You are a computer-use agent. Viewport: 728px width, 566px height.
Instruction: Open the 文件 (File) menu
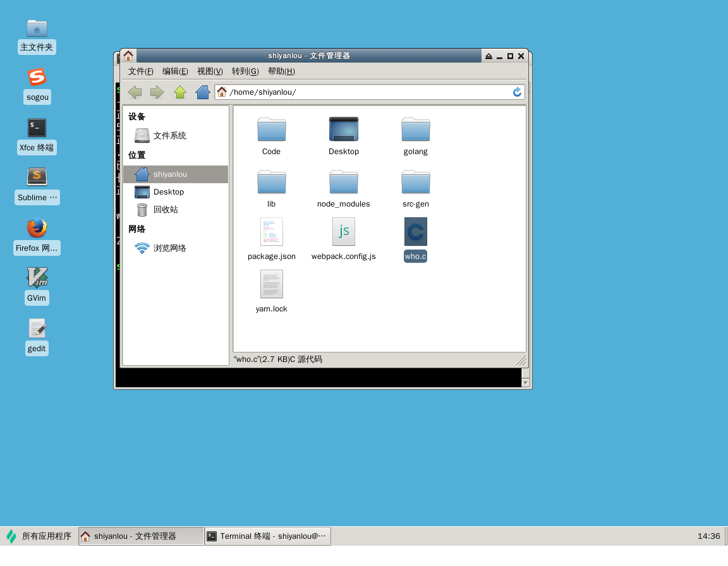pos(140,71)
